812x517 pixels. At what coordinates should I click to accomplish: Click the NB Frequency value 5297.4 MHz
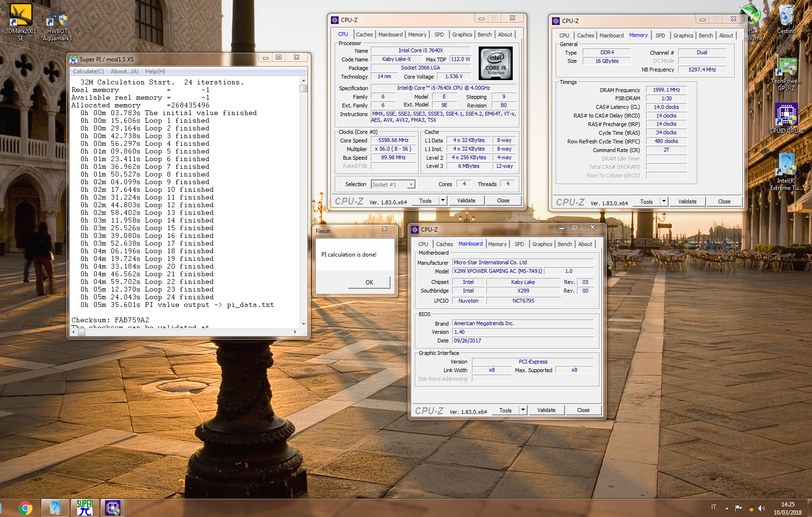pos(702,70)
